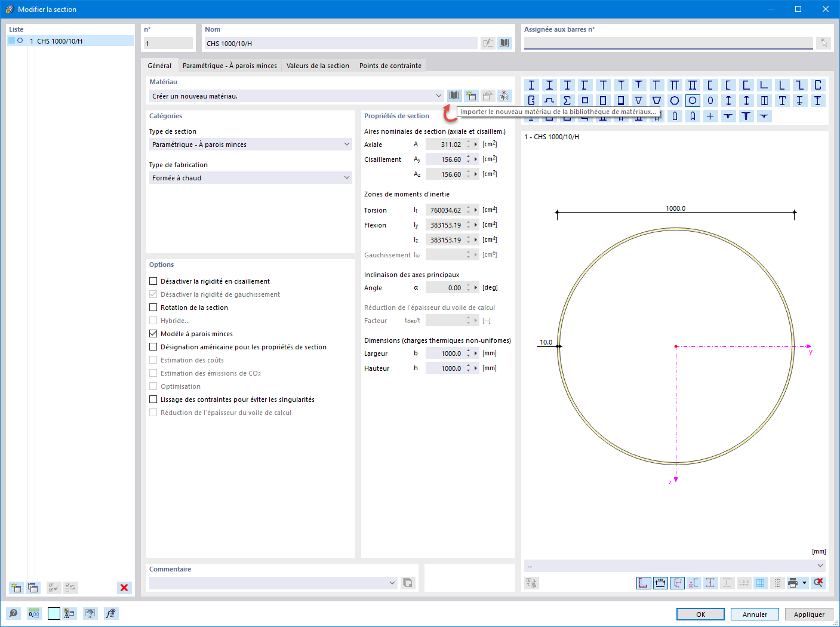The height and width of the screenshot is (627, 840).
Task: Confirm with the OK button
Action: 700,614
